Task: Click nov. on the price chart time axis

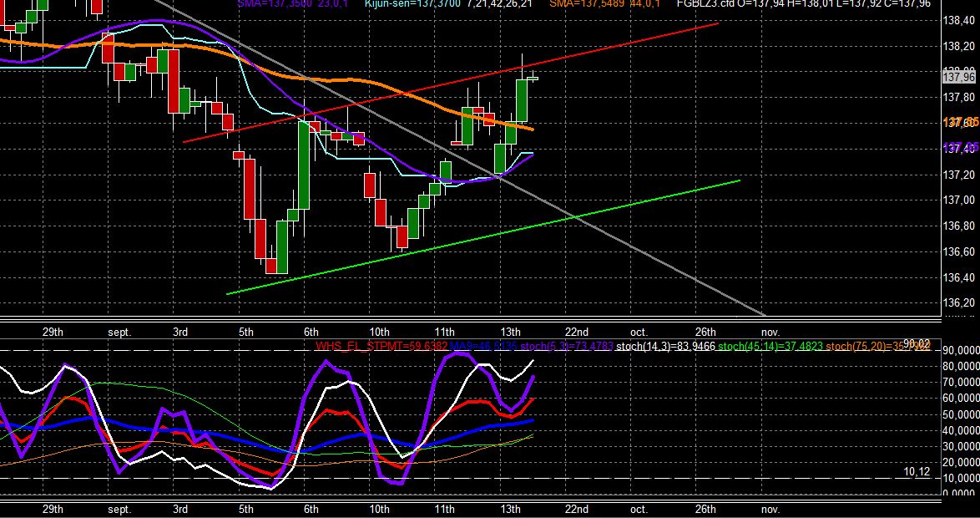Action: coord(770,332)
